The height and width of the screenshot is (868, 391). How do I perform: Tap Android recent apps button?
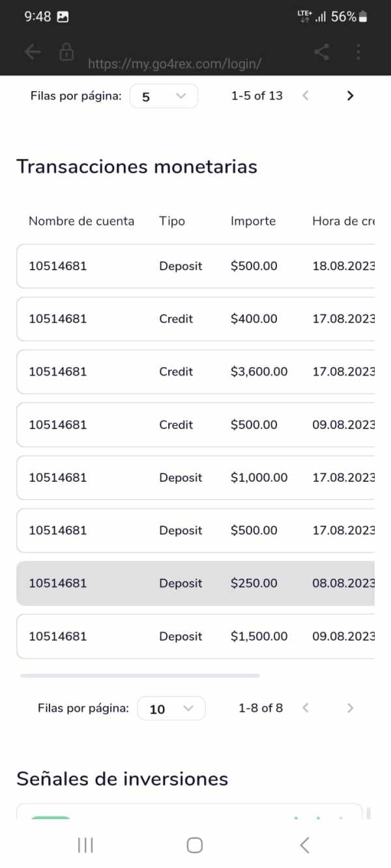pos(85,845)
